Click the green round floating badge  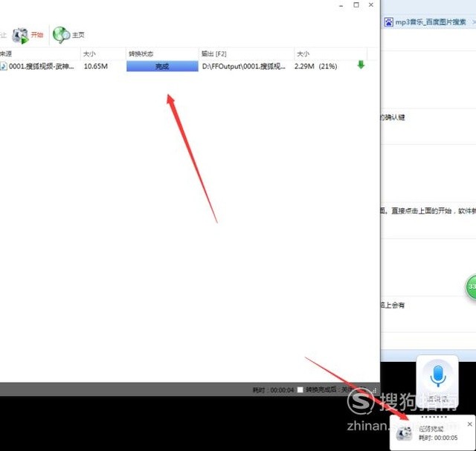[471, 286]
